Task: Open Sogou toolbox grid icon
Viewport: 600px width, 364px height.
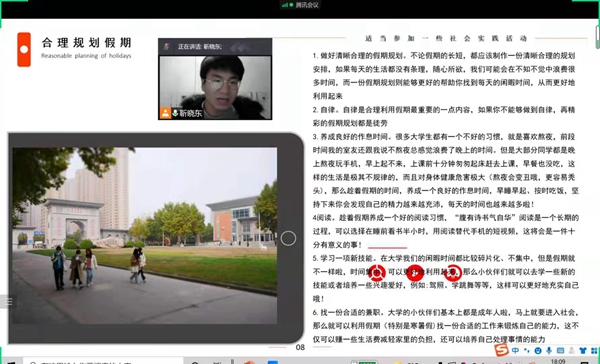Action: click(594, 350)
